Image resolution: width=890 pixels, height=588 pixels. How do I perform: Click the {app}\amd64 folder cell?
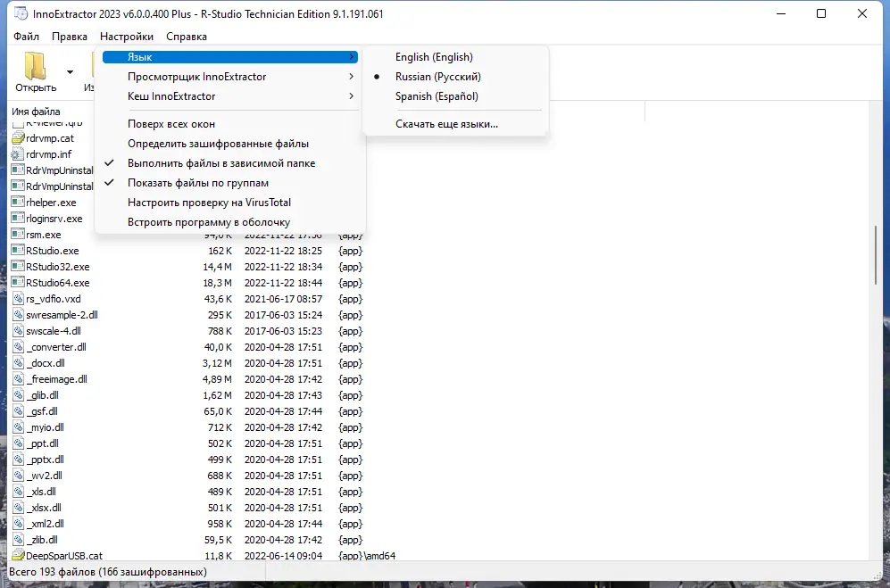(367, 556)
